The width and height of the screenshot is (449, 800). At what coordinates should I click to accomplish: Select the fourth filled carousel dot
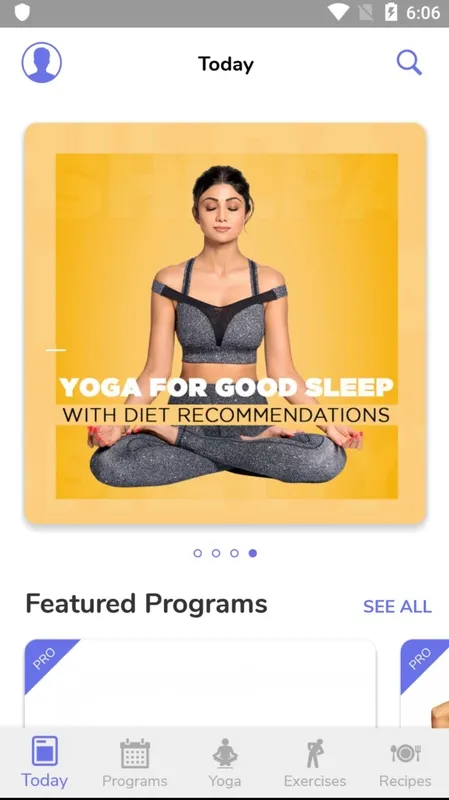[253, 553]
